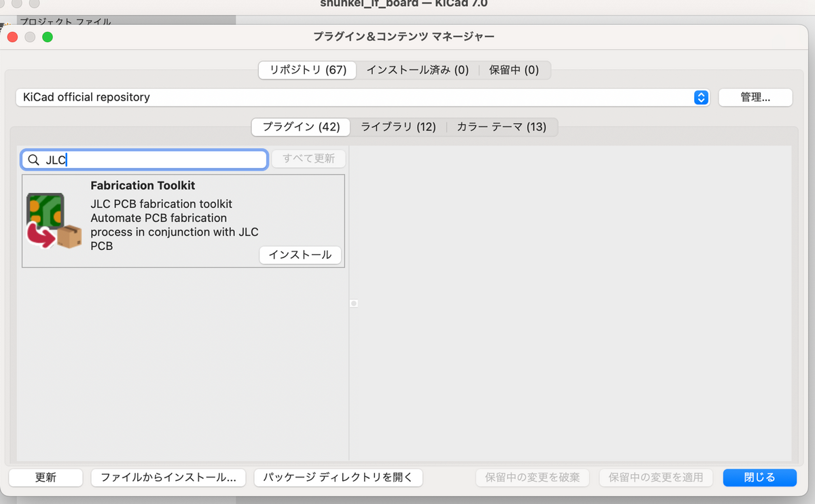This screenshot has height=504, width=815.
Task: Click the すべて更新 button
Action: click(308, 159)
